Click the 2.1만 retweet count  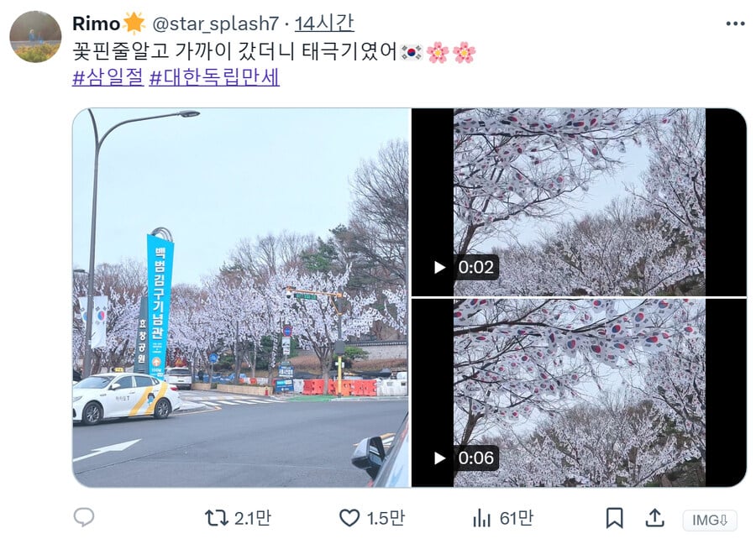coord(253,519)
